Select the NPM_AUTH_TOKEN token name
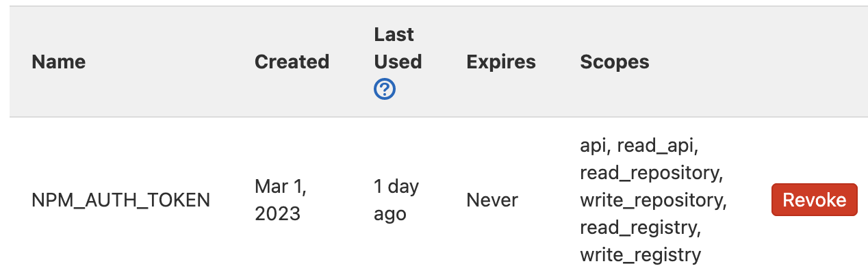 click(121, 200)
